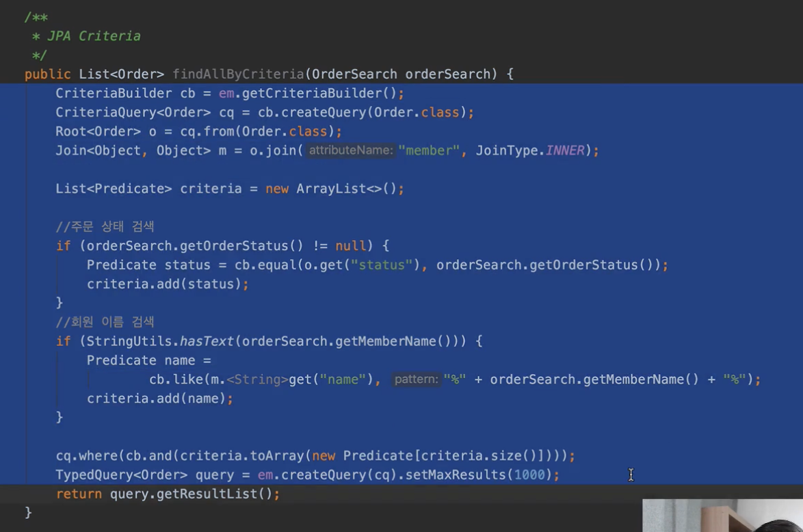Click 'orderSearch.getOrderStatus() != null' condition
Viewport: 803px width, 532px height.
coord(226,245)
